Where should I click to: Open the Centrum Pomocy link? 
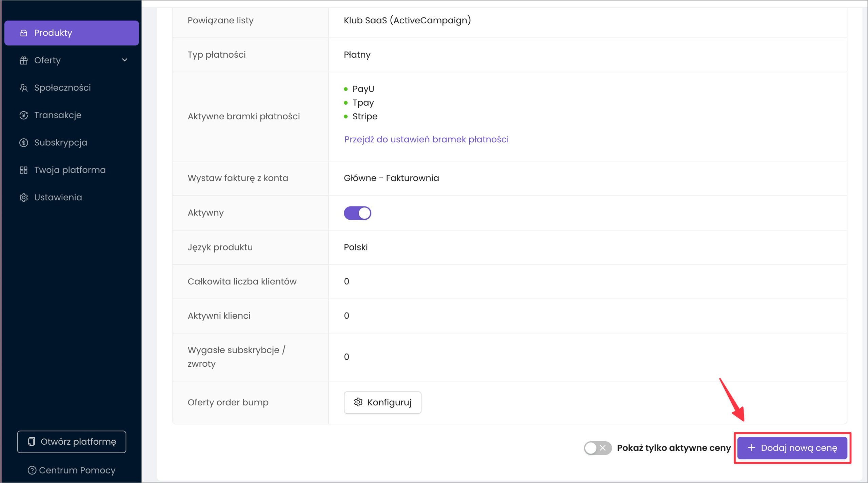77,470
